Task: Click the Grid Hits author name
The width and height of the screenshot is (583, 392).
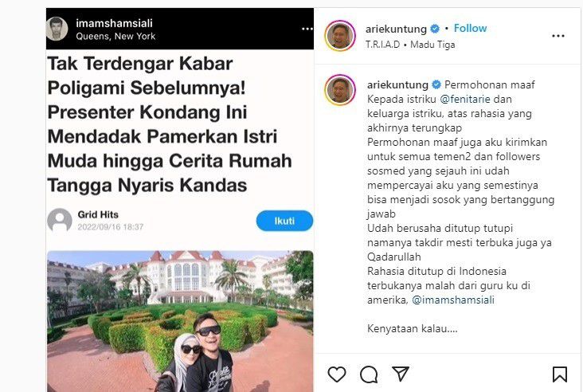Action: 98,214
